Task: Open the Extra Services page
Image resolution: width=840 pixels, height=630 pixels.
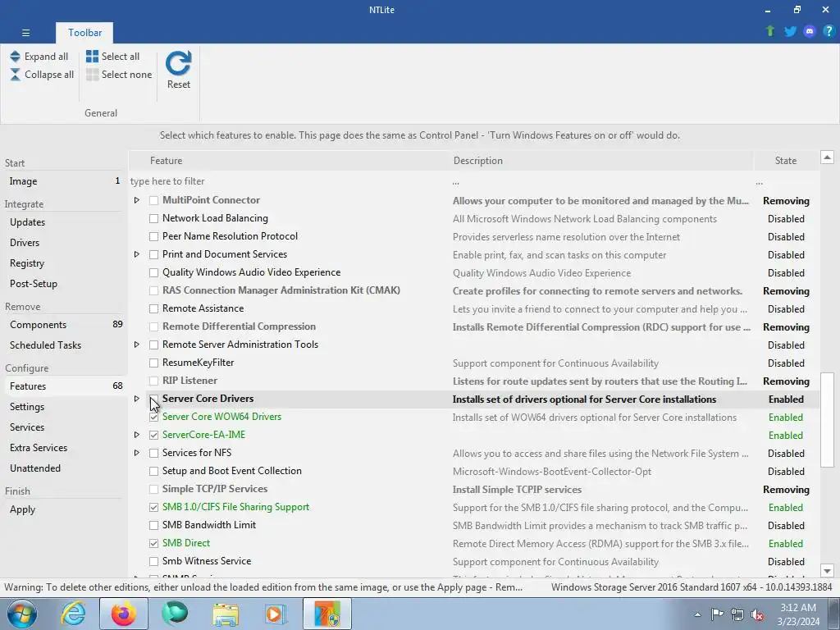Action: (64, 448)
